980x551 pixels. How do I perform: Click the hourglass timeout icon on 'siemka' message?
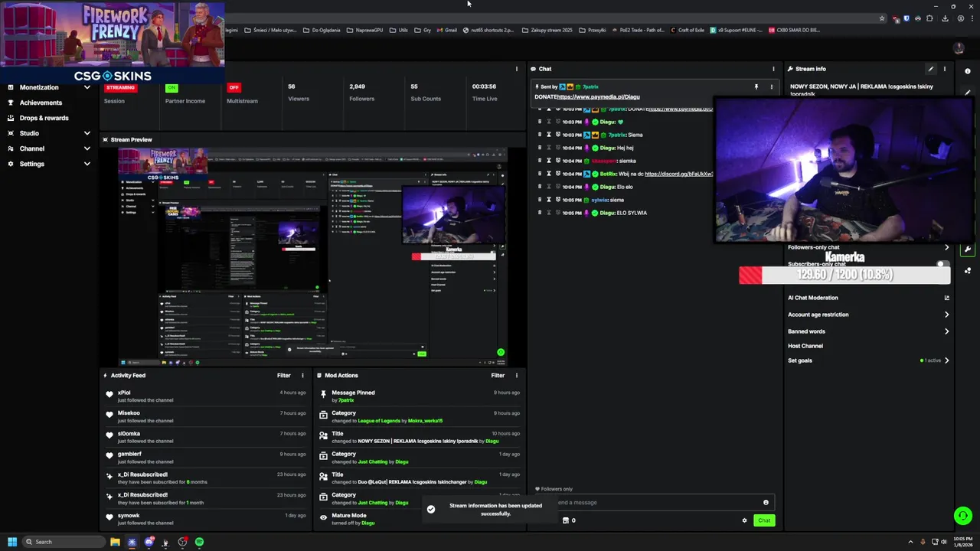click(x=549, y=161)
